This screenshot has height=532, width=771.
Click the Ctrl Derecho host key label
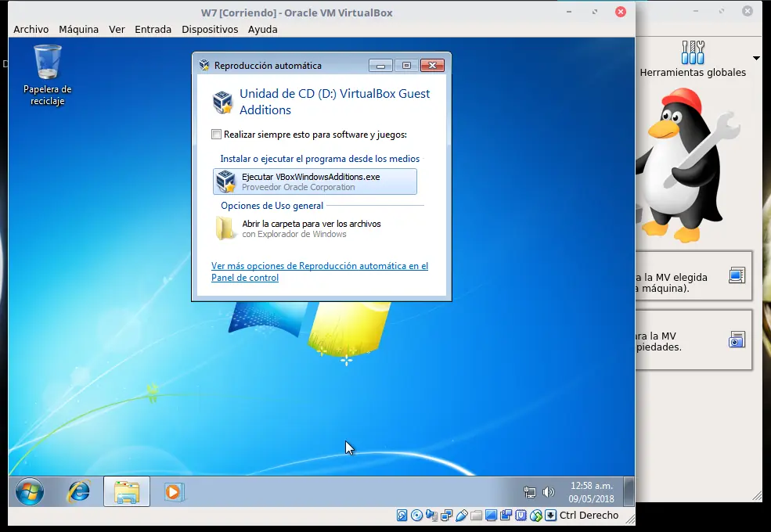(x=589, y=516)
